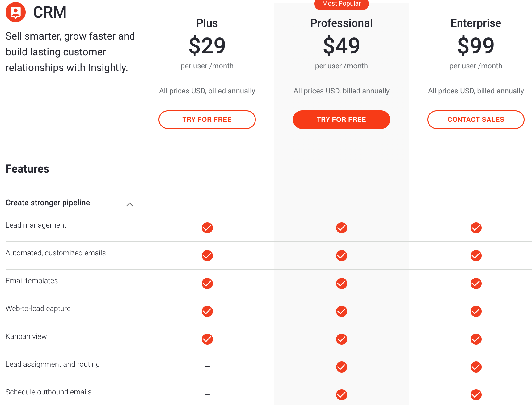Click Enterprise checkmark for Lead assignment and routing
The image size is (532, 405).
point(476,367)
